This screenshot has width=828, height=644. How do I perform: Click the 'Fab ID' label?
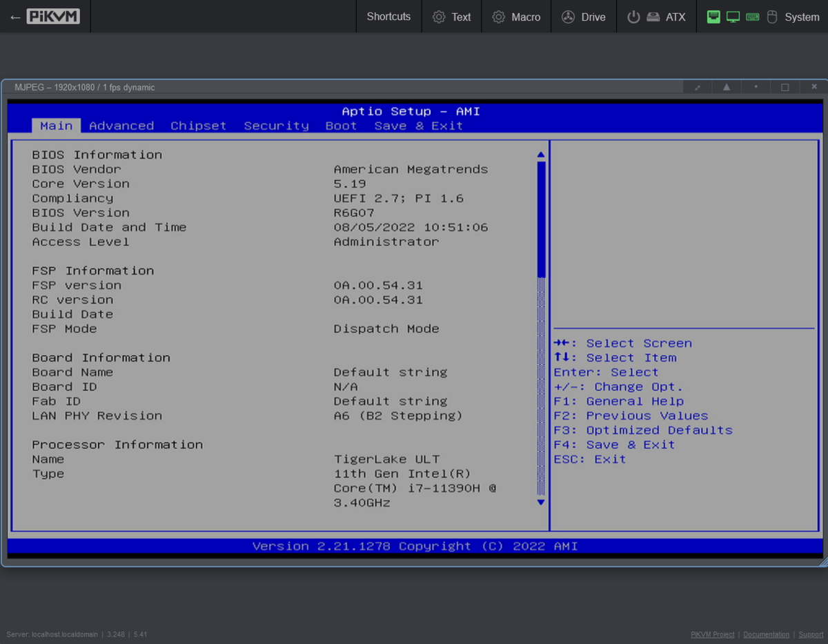pos(56,401)
